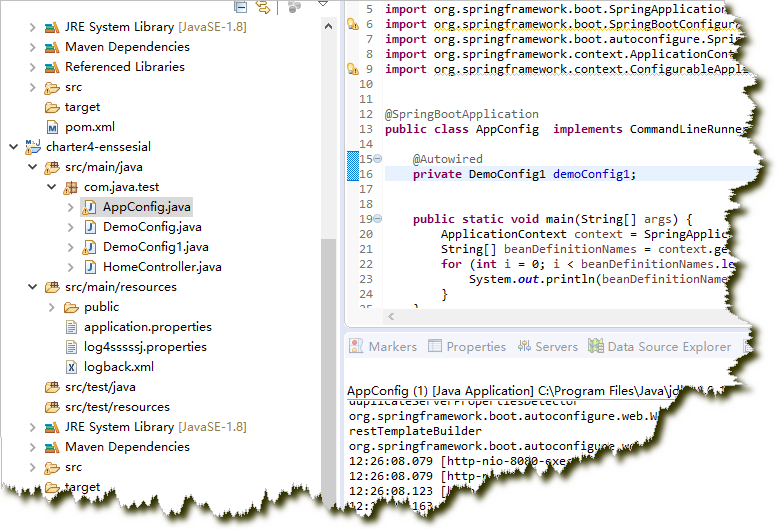The image size is (778, 529).
Task: Click the DemoConfig1.java file icon
Action: tap(89, 247)
